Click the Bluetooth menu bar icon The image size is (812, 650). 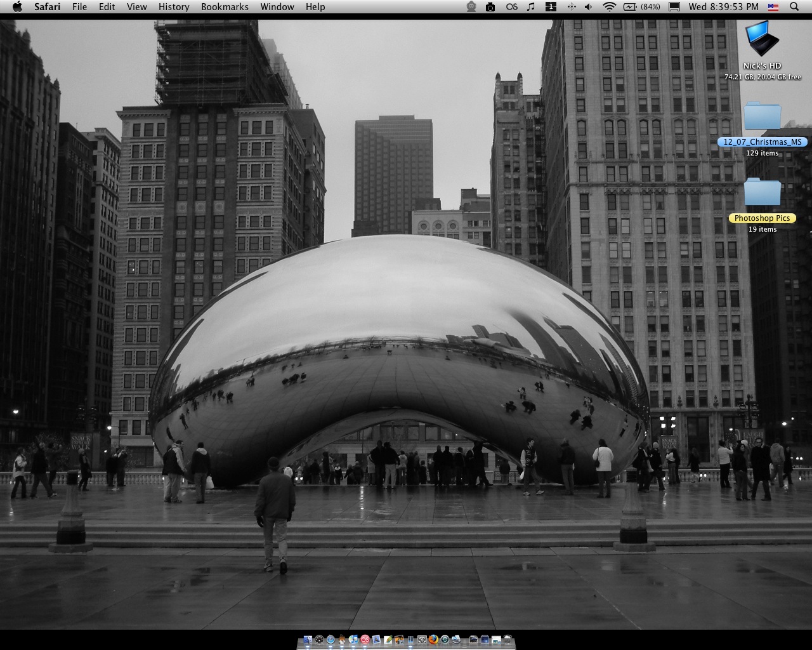click(571, 6)
